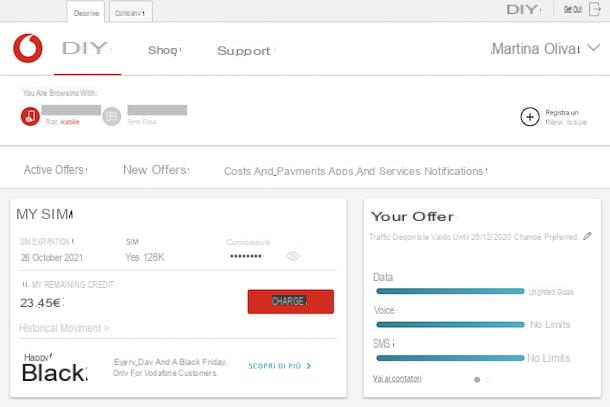
Task: Click the hidden password dots field
Action: [x=246, y=256]
